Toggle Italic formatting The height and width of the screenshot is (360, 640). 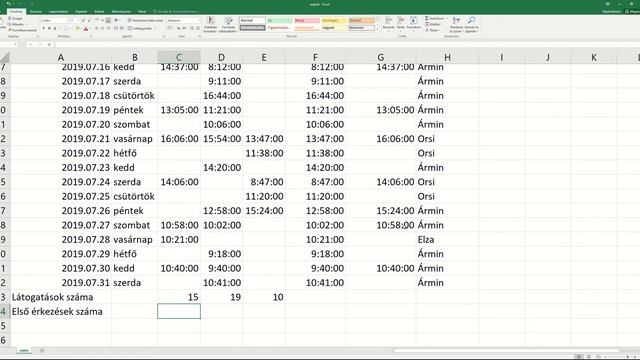(x=49, y=29)
